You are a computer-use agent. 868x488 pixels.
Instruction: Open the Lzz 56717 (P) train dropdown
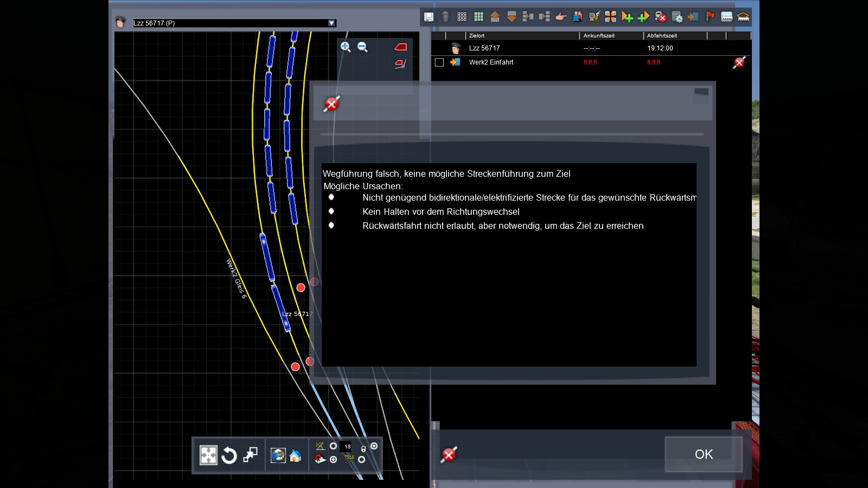coord(331,23)
